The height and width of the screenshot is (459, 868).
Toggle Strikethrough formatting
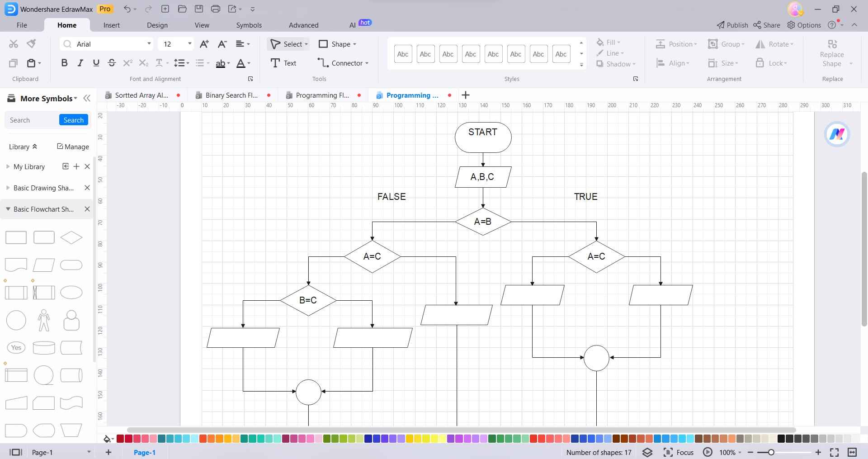(x=112, y=63)
